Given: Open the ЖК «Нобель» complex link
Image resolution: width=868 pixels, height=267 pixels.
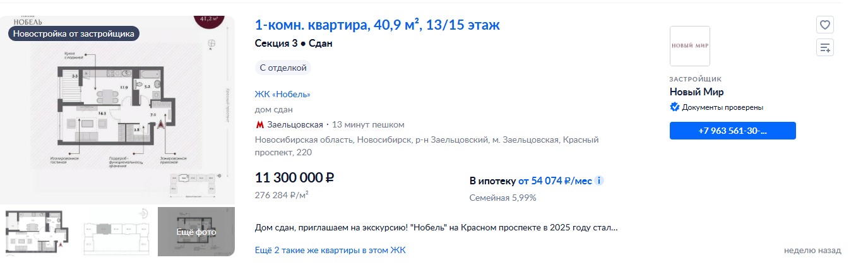Looking at the screenshot, I should (283, 94).
